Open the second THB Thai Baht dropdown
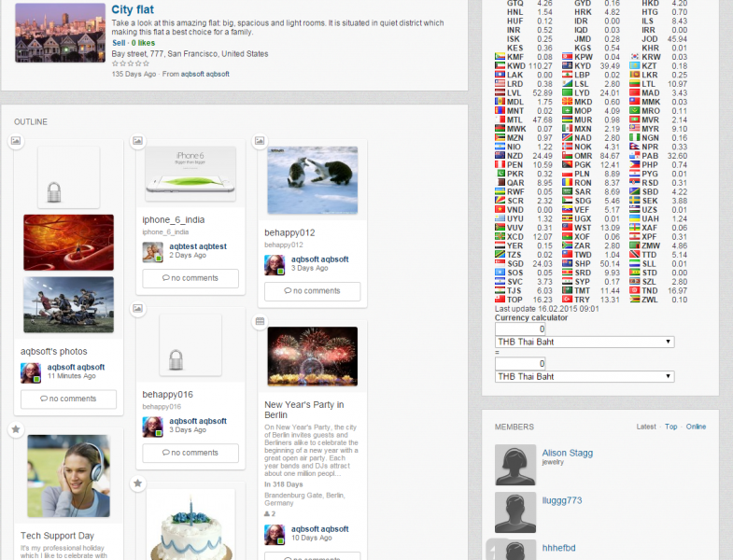This screenshot has width=733, height=560. coord(585,376)
